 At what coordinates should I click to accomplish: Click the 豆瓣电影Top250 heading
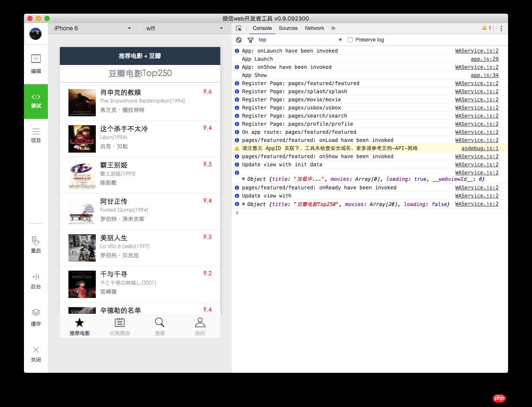pyautogui.click(x=140, y=73)
